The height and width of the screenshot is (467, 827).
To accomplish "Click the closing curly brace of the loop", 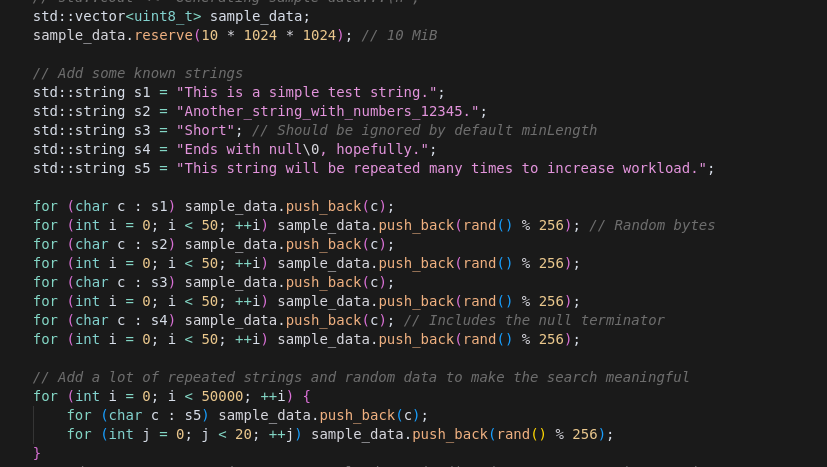I will click(x=37, y=453).
